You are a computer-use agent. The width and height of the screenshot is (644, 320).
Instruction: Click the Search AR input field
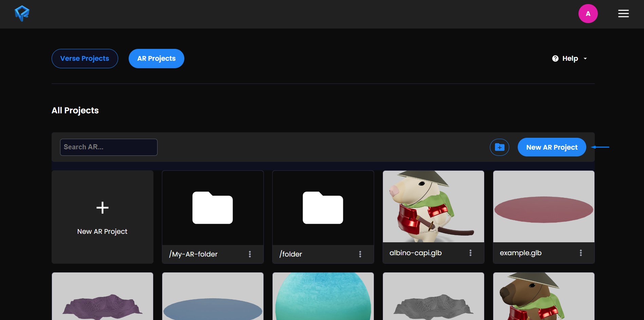point(109,147)
